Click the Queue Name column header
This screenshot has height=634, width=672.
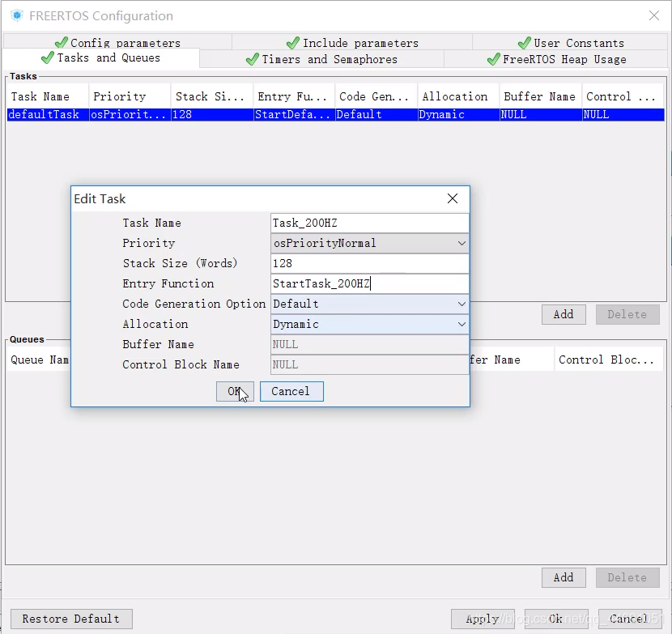tap(39, 360)
